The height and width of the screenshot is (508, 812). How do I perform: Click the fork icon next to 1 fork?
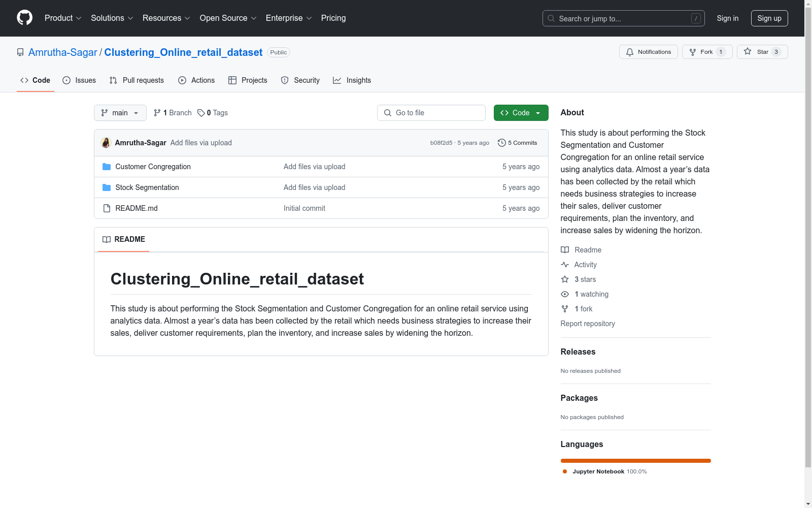pos(565,309)
